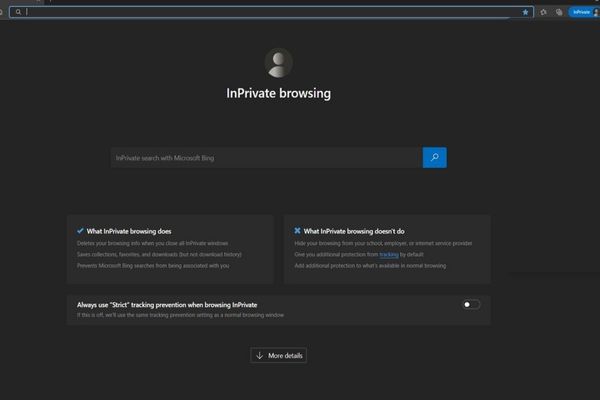Open the Collections icon in toolbar
The width and height of the screenshot is (600, 400).
559,12
